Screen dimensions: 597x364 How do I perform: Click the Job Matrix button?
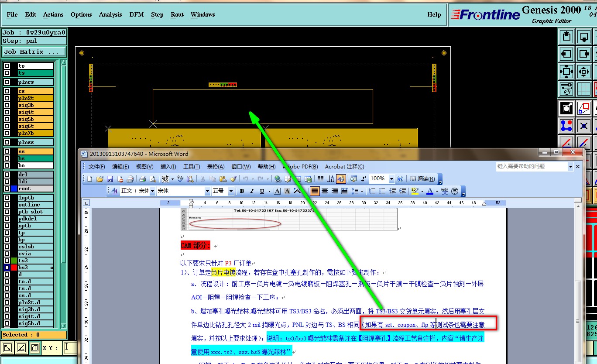pyautogui.click(x=34, y=52)
